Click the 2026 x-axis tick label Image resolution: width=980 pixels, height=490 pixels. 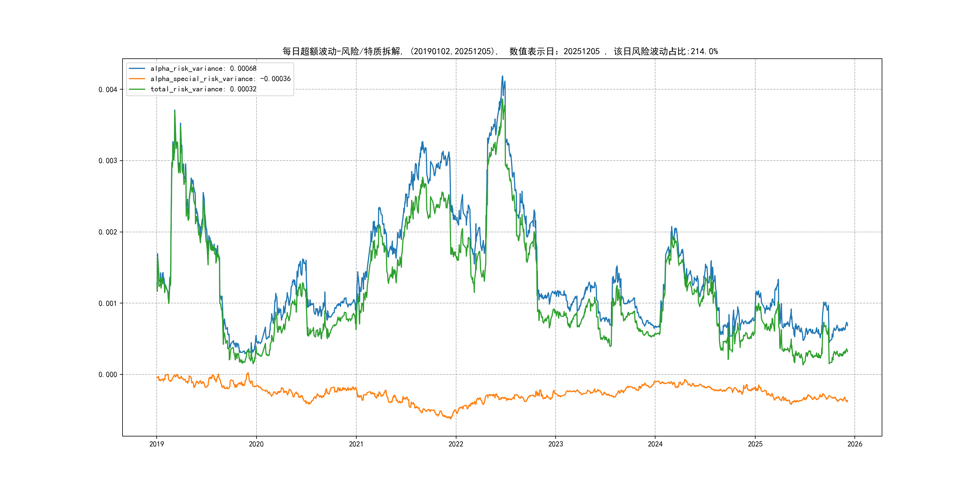coord(855,444)
